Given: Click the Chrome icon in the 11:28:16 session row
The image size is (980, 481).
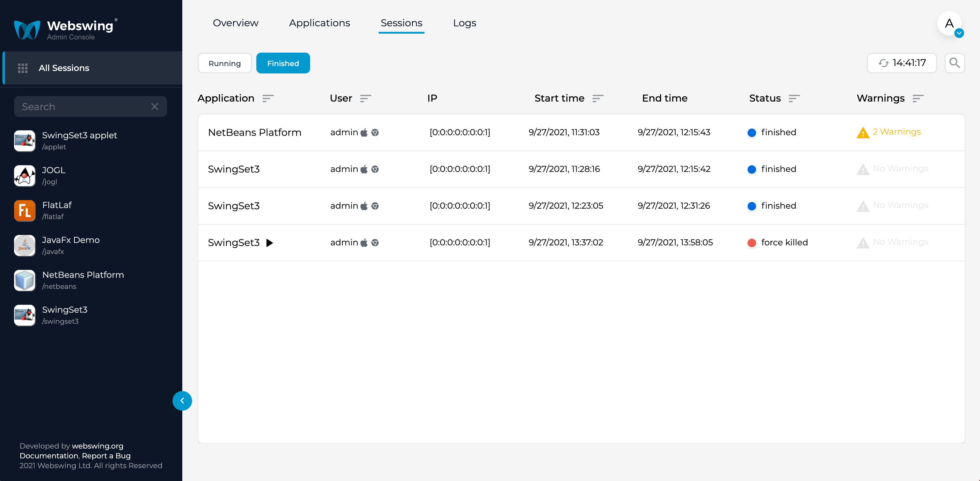Looking at the screenshot, I should [375, 169].
